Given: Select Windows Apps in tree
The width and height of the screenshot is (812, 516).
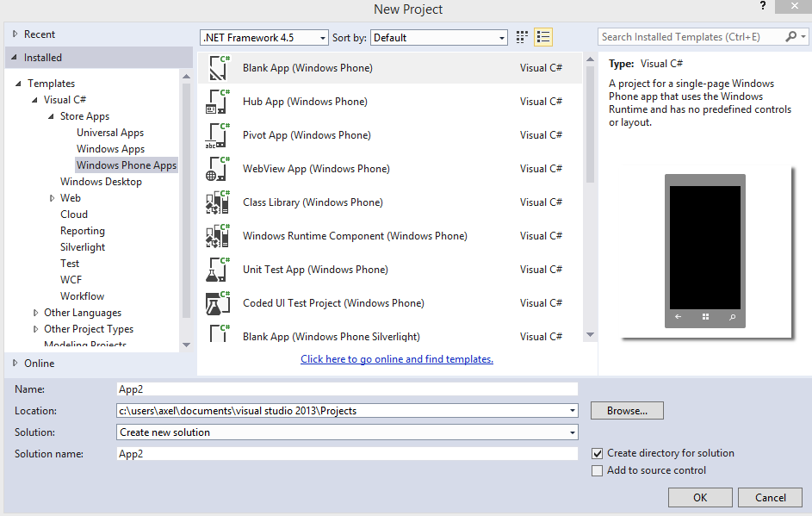Looking at the screenshot, I should click(111, 149).
